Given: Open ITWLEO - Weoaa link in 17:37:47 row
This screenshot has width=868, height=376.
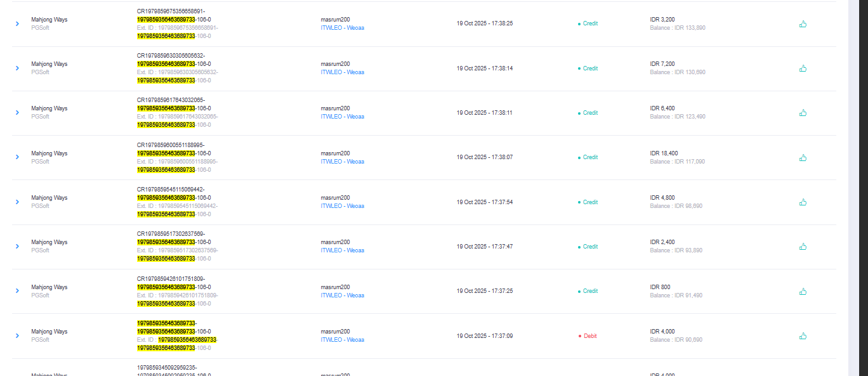Looking at the screenshot, I should 343,250.
